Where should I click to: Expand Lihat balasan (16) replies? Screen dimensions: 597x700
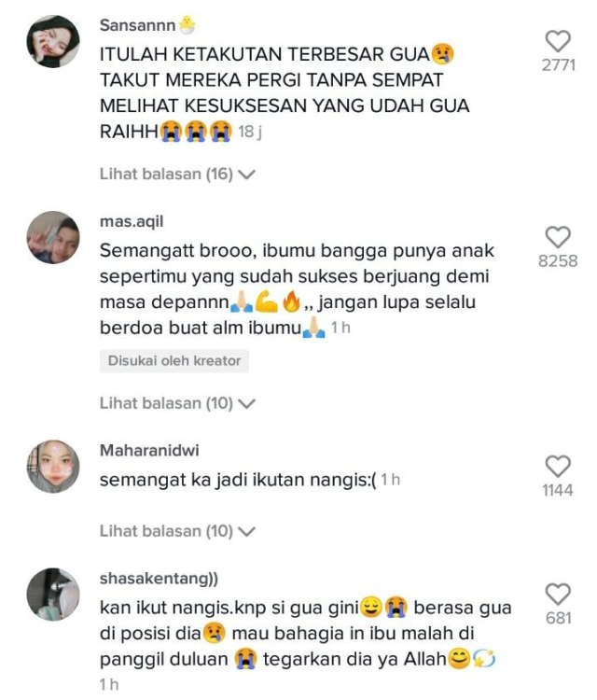[177, 175]
